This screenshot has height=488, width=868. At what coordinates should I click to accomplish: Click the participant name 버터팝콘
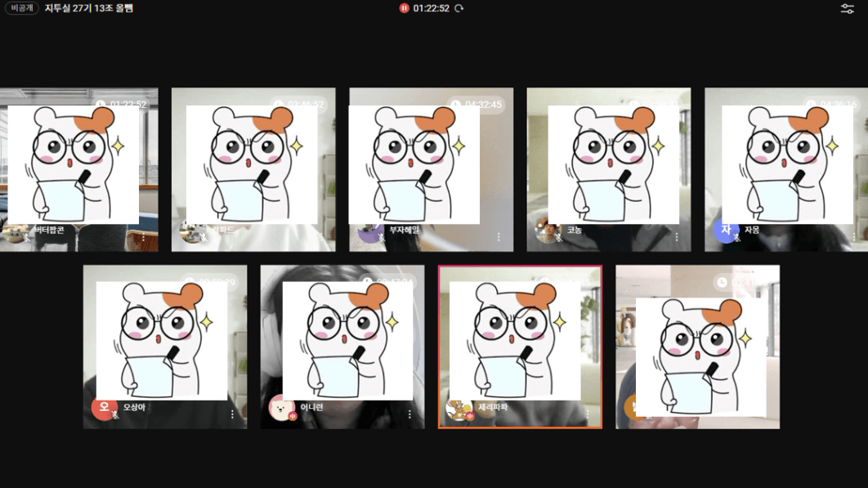pos(49,230)
